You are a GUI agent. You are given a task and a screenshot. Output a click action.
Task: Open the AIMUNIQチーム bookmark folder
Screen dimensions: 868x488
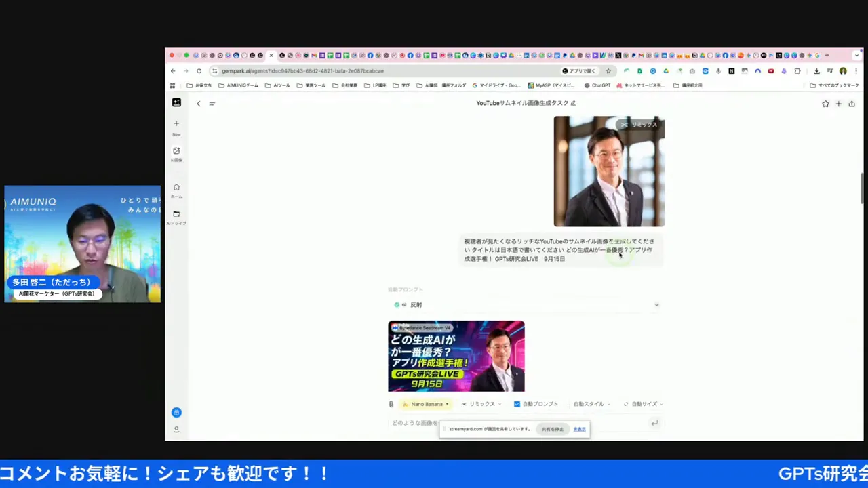click(x=238, y=85)
